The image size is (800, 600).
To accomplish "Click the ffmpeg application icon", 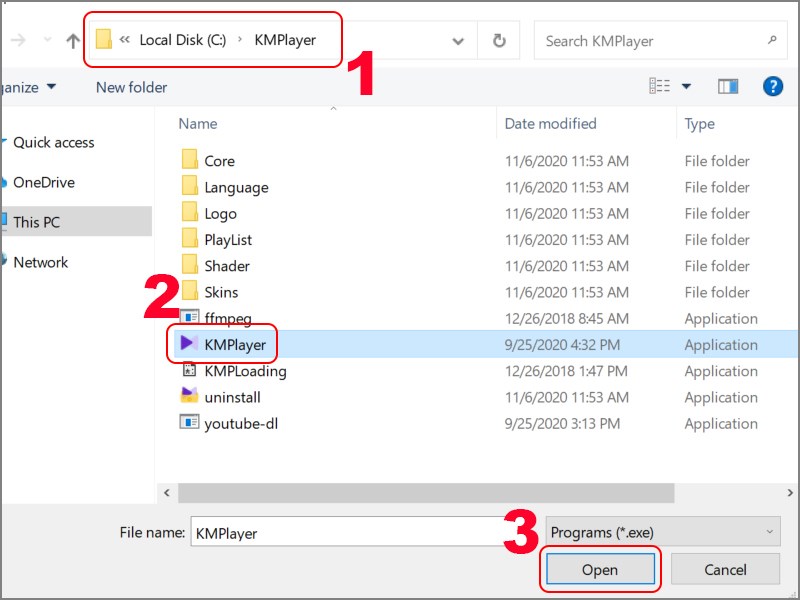I will coord(189,317).
